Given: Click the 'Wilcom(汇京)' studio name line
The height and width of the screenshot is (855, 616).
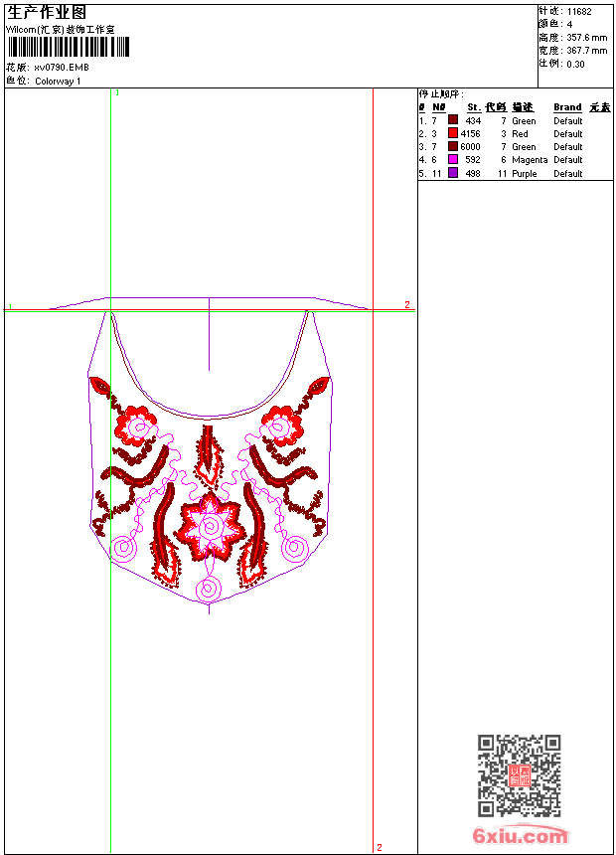Looking at the screenshot, I should pos(60,30).
